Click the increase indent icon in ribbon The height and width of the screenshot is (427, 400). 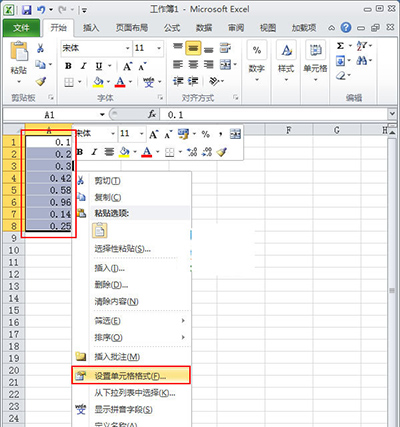(193, 81)
